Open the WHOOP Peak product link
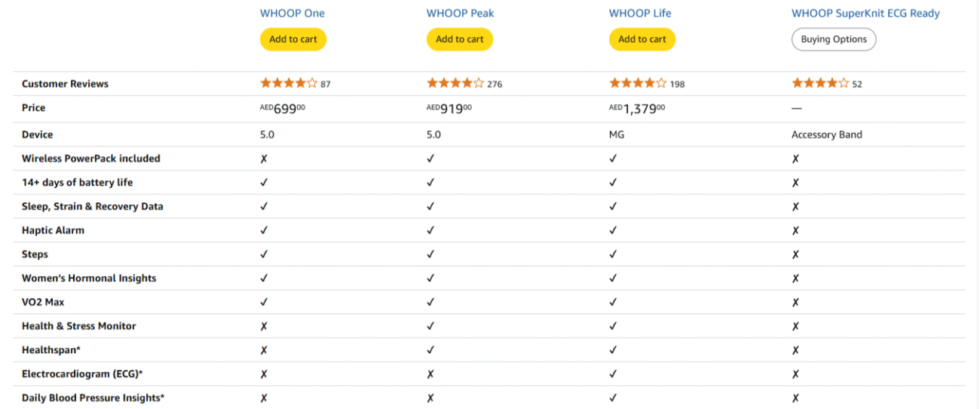This screenshot has width=980, height=409. [x=460, y=13]
